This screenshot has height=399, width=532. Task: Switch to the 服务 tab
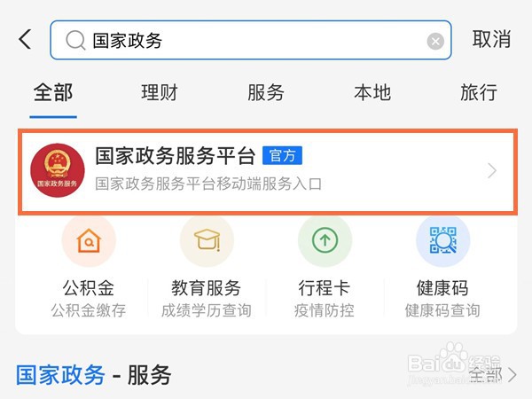click(266, 92)
